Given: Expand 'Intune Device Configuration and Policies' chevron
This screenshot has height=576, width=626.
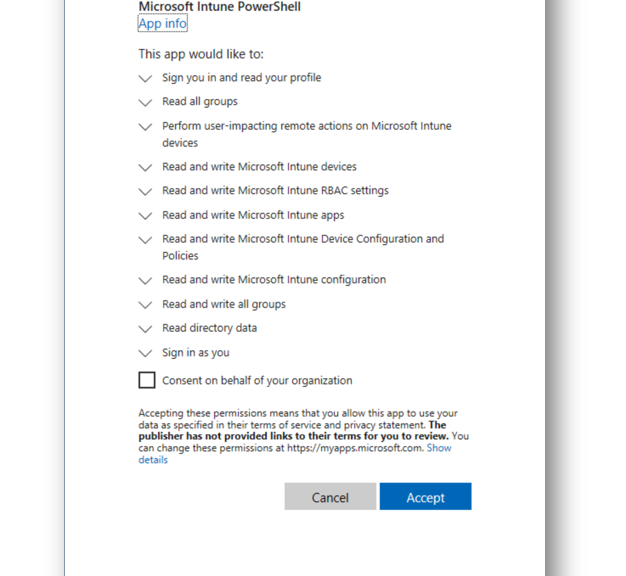Looking at the screenshot, I should click(145, 240).
